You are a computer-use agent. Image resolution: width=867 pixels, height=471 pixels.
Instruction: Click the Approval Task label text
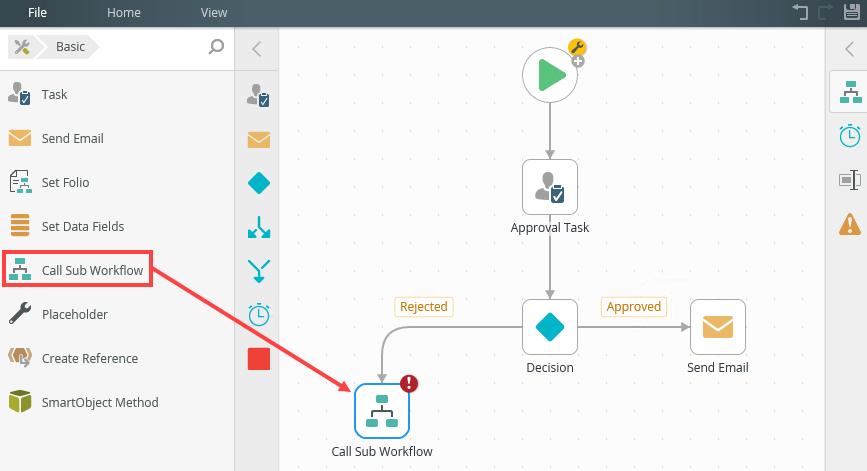point(550,227)
